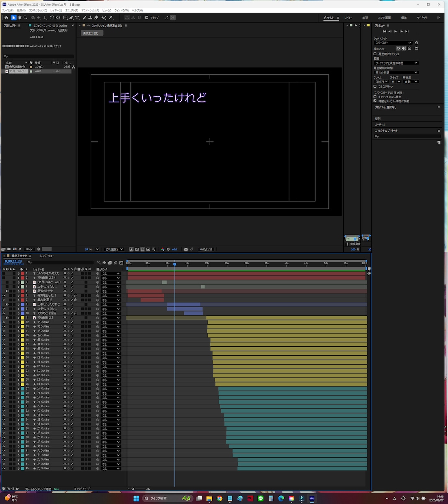Jump to first frame in Preview panel
Screen dimensions: 448x504
point(384,31)
